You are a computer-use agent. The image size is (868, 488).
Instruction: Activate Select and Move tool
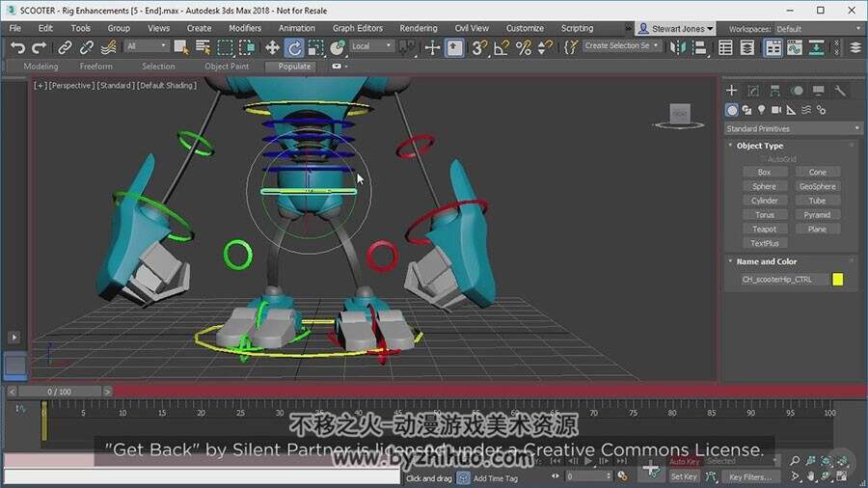tap(272, 48)
